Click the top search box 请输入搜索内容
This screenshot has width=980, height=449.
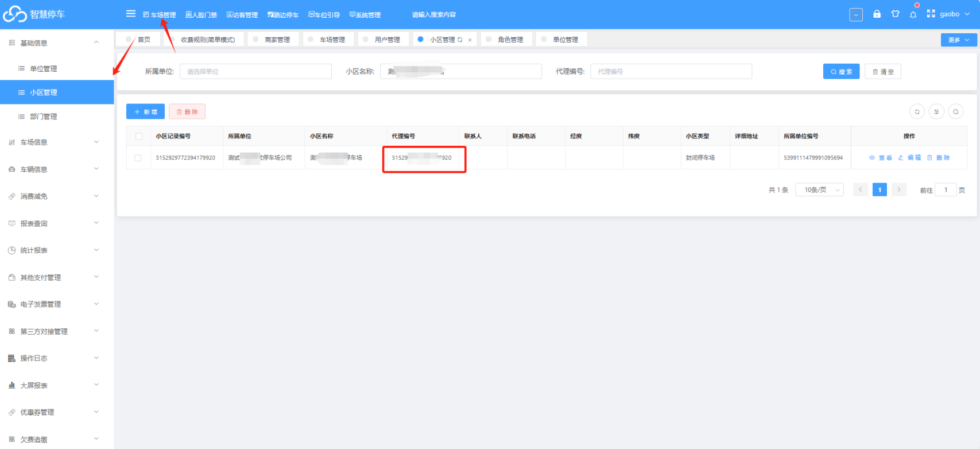point(434,15)
